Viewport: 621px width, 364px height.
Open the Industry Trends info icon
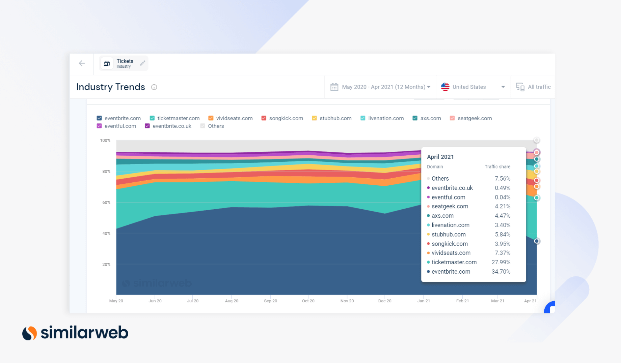pyautogui.click(x=154, y=87)
